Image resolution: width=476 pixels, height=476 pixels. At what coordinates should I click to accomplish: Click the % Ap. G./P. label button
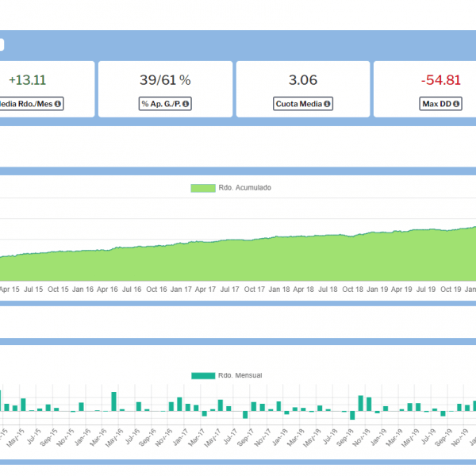click(x=165, y=104)
